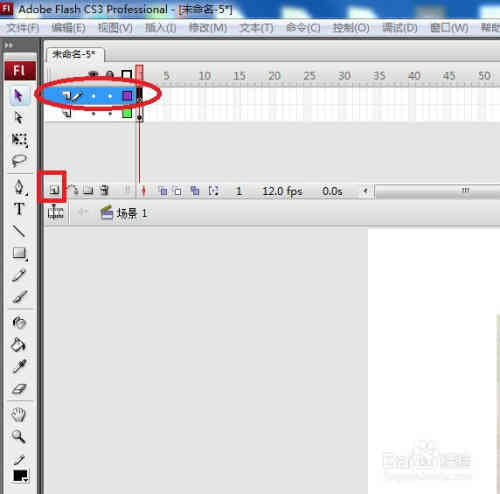Click the Delete Layer trash icon
The width and height of the screenshot is (500, 494).
click(x=104, y=190)
